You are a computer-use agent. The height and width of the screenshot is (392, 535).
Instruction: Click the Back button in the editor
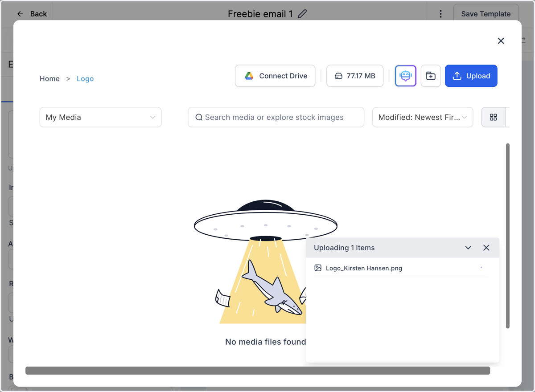pyautogui.click(x=32, y=14)
